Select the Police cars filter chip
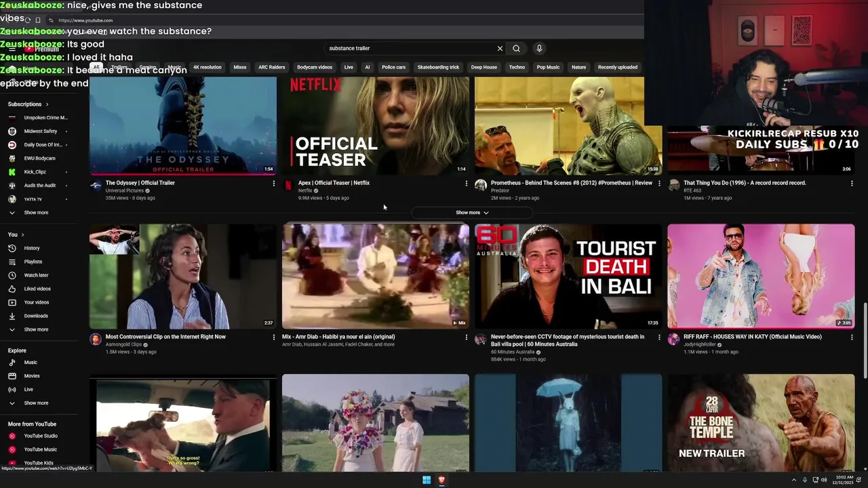The width and height of the screenshot is (868, 488). [393, 67]
